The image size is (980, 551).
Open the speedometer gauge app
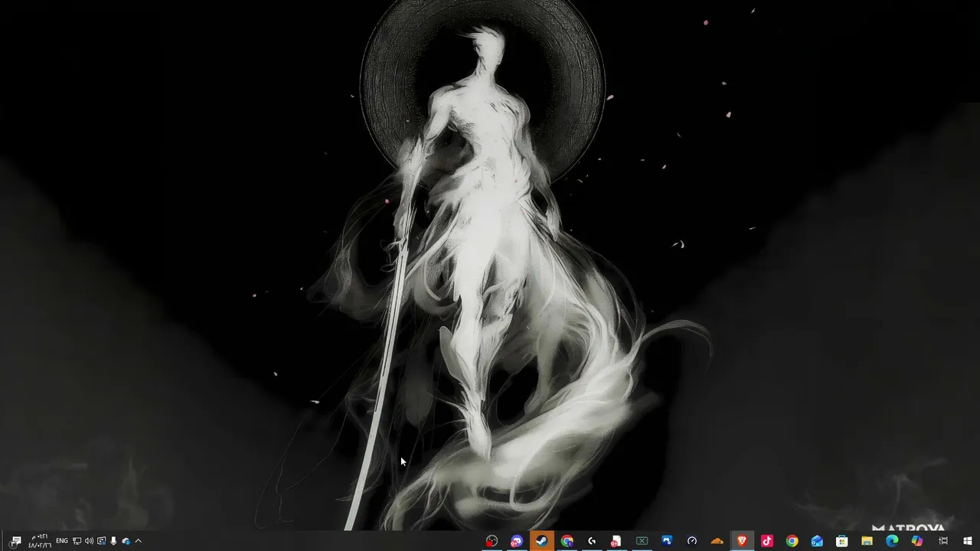click(x=691, y=541)
